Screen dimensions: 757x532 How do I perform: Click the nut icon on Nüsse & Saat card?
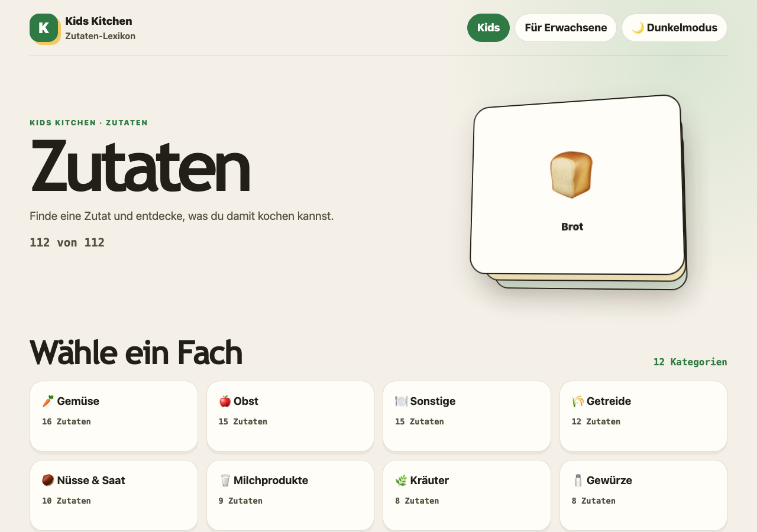coord(48,481)
